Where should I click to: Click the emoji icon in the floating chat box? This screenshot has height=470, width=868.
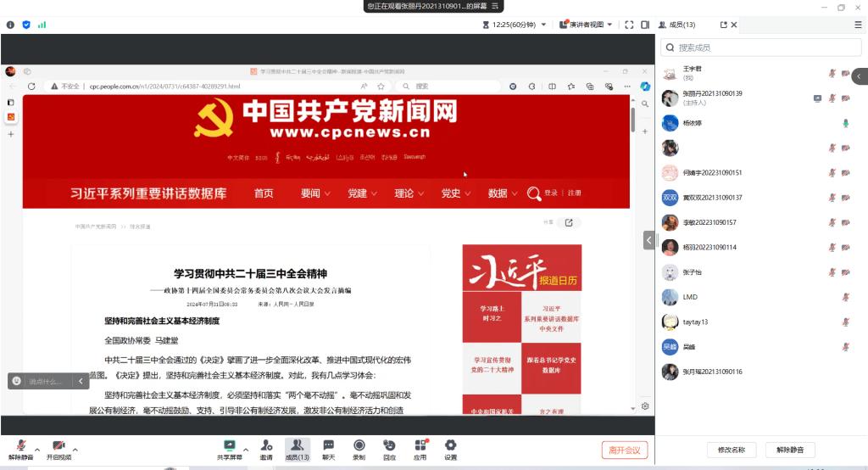click(x=17, y=381)
